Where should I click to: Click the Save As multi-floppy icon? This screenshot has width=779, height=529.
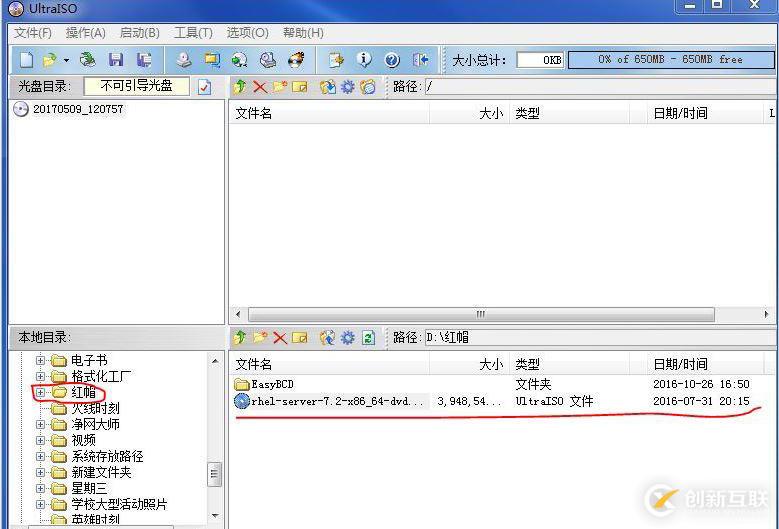tap(144, 60)
